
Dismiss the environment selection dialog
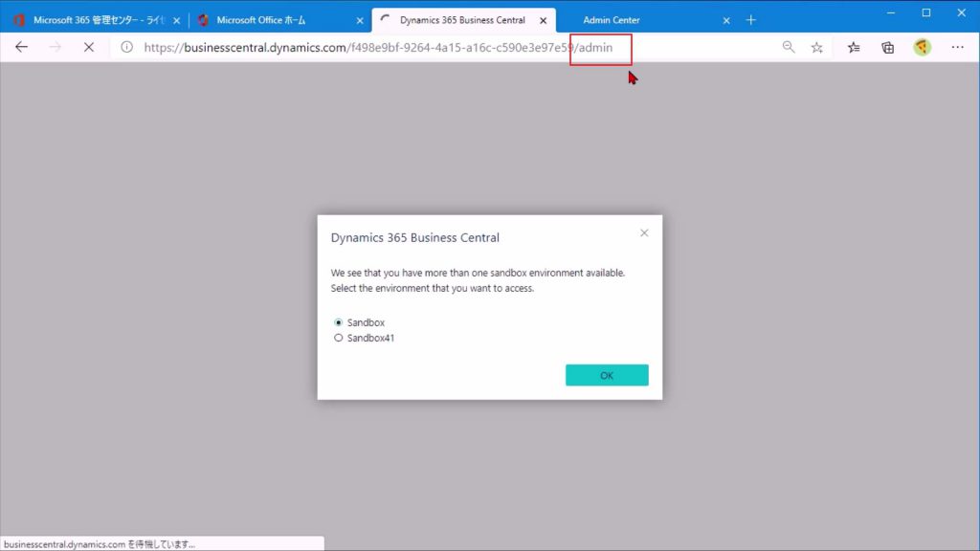coord(644,233)
